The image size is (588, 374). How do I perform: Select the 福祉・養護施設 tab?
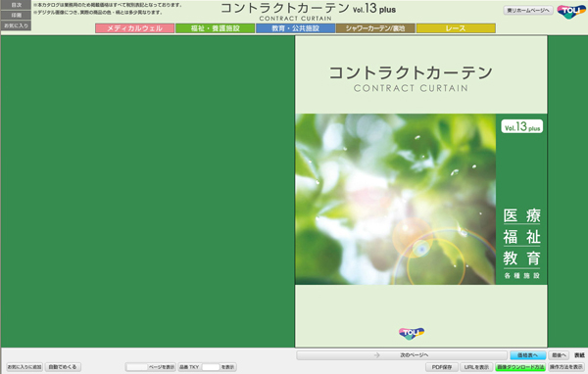[x=216, y=28]
